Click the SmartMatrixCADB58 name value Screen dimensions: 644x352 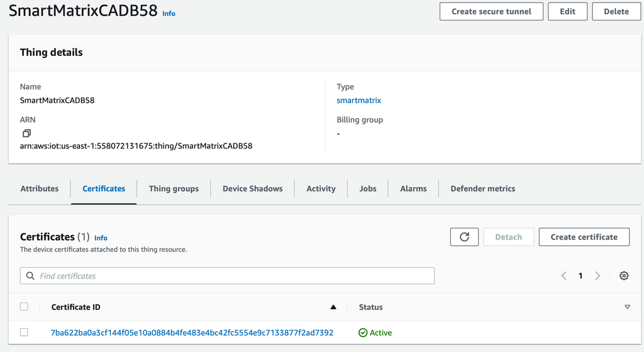tap(57, 101)
